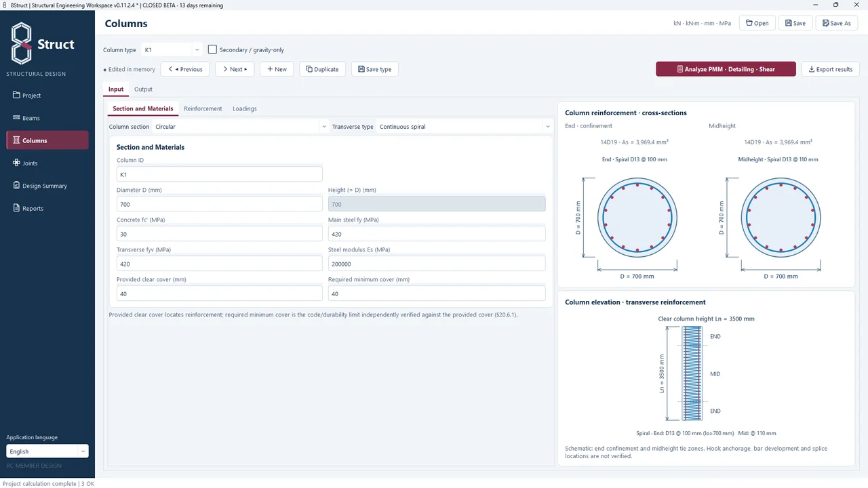The width and height of the screenshot is (868, 488).
Task: Click the Provided clear cover field
Action: (x=220, y=293)
